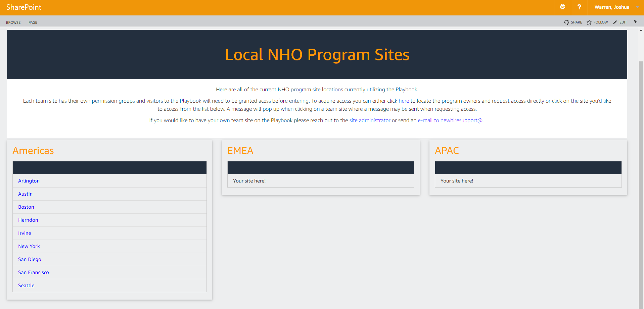This screenshot has height=309, width=644.
Task: Select 'Your site here!' under EMEA
Action: pos(249,181)
